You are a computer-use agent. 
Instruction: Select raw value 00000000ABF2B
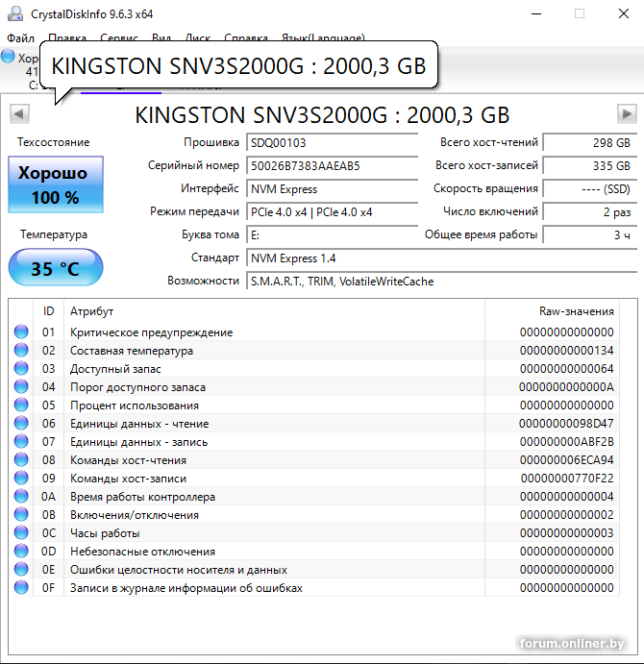566,441
